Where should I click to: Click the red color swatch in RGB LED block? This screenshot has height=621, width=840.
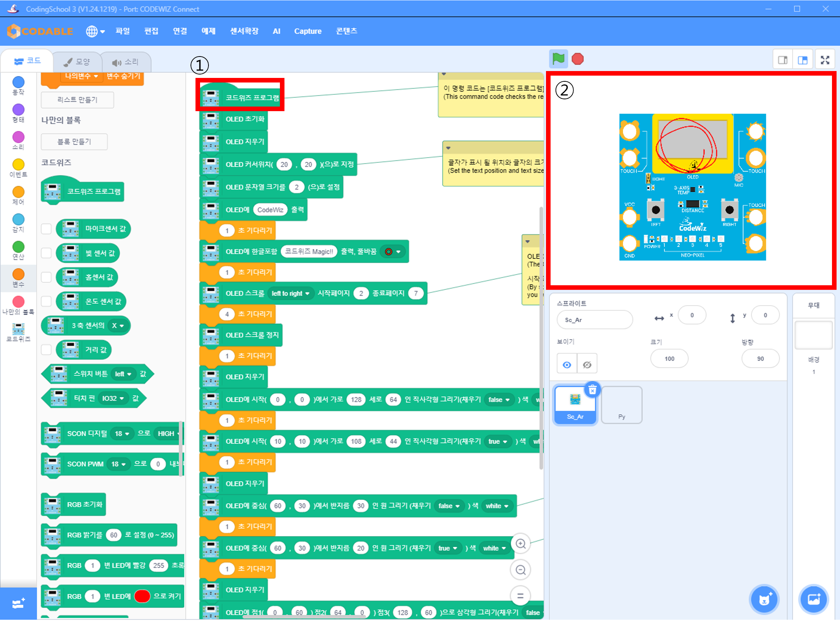pos(142,596)
